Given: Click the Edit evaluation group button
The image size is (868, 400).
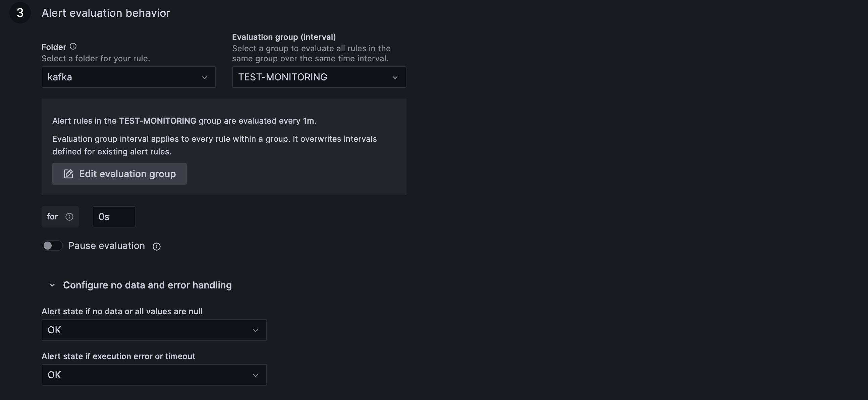Looking at the screenshot, I should tap(119, 174).
